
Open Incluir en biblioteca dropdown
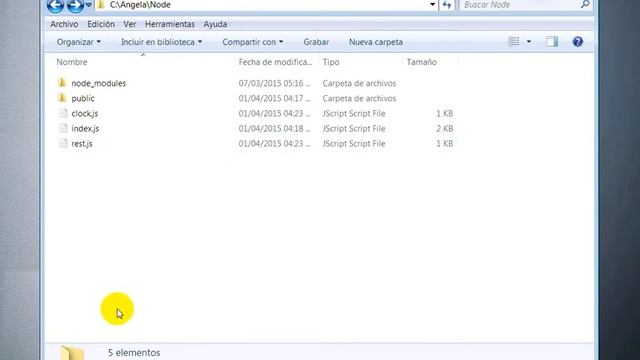pos(161,42)
